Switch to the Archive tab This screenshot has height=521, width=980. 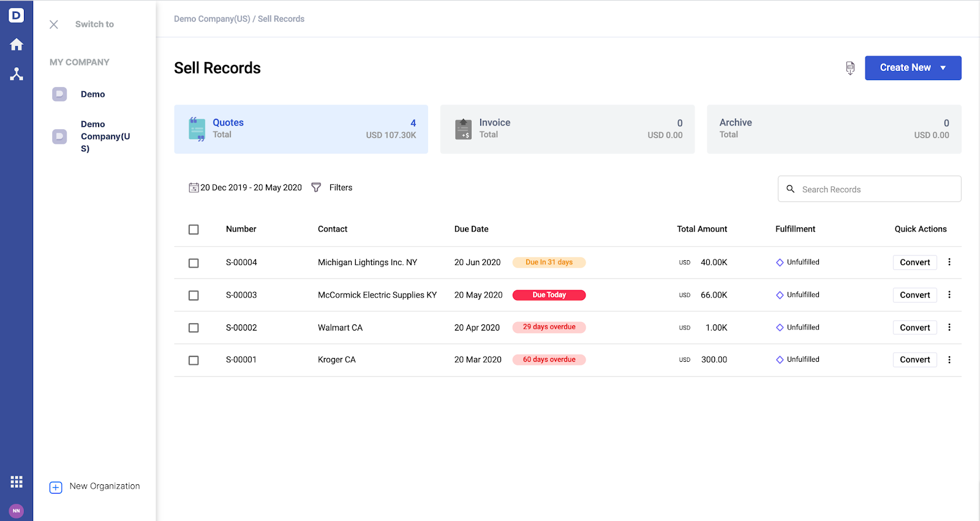coord(834,129)
